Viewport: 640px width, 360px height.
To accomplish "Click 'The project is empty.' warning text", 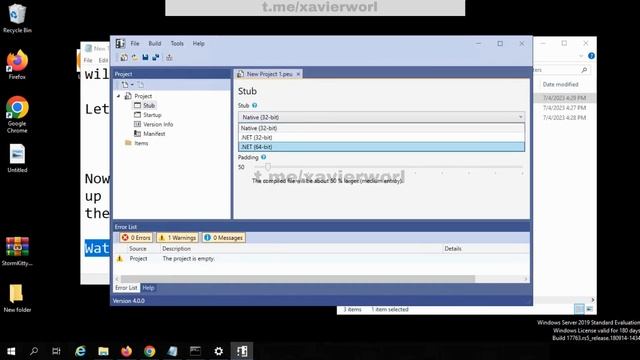I will pos(189,258).
